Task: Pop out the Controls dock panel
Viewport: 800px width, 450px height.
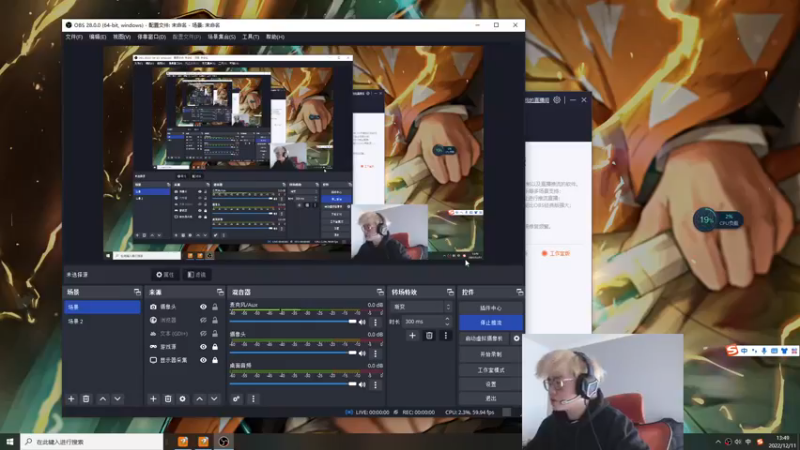Action: (x=519, y=292)
